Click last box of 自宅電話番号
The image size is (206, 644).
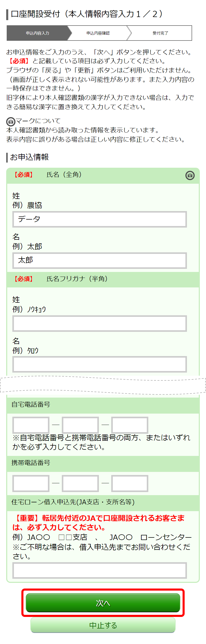point(130,425)
